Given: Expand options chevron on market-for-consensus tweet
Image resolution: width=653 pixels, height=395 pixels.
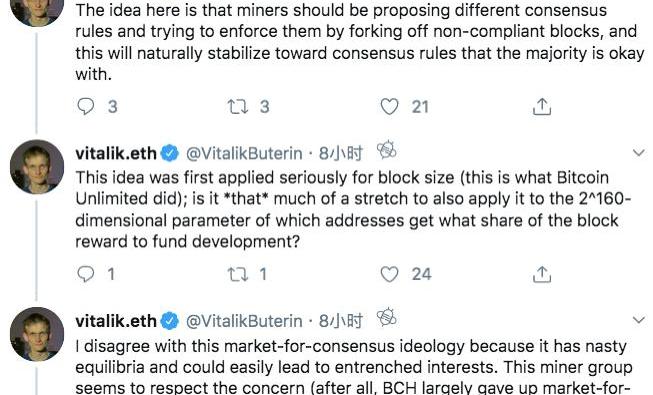Looking at the screenshot, I should (x=638, y=320).
